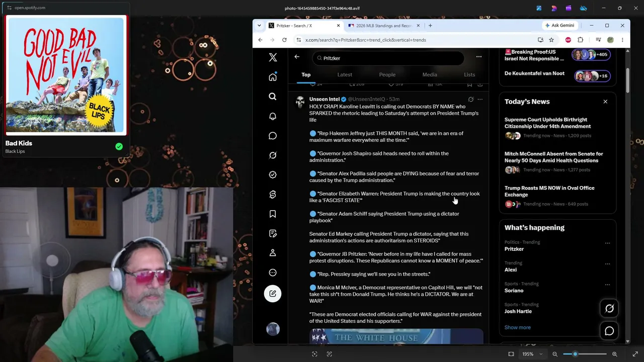644x362 pixels.
Task: Expand Chrome's tab search chevron
Action: click(x=259, y=26)
